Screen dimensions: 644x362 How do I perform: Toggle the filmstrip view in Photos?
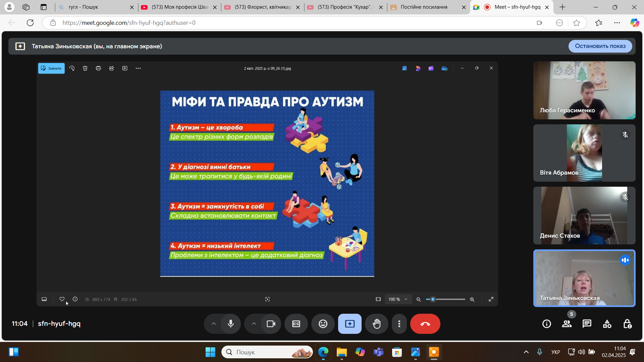[44, 299]
